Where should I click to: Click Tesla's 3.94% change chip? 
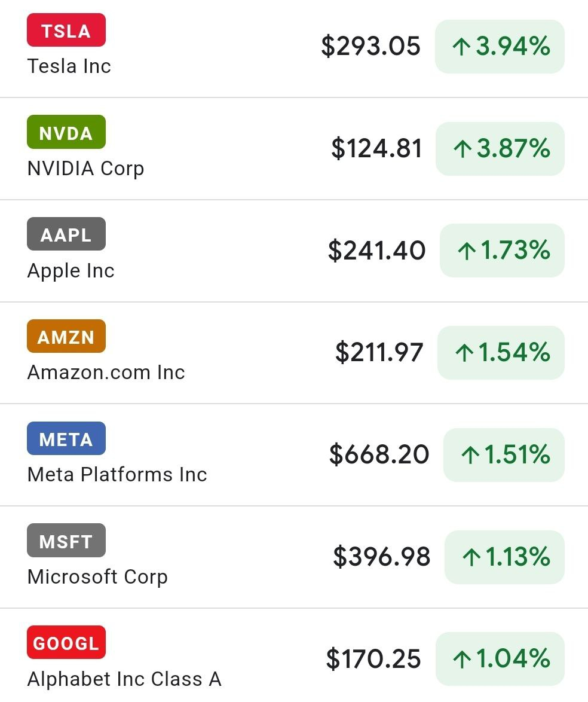(500, 47)
